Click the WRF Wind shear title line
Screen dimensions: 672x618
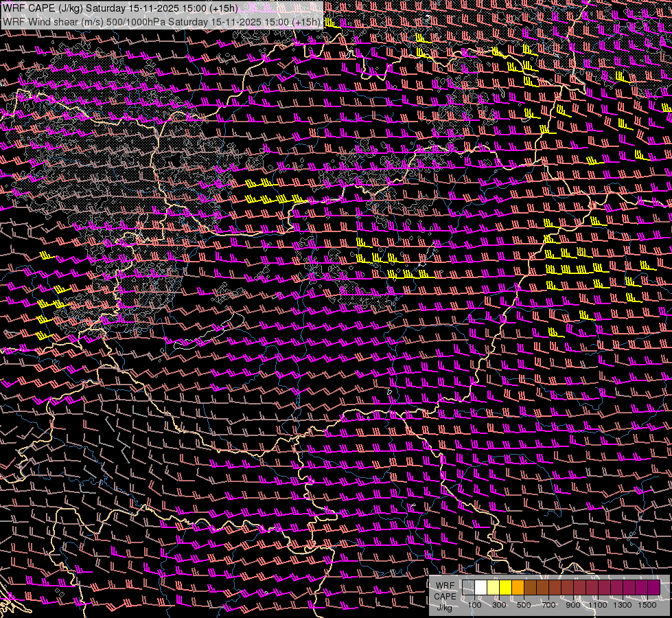click(x=161, y=22)
